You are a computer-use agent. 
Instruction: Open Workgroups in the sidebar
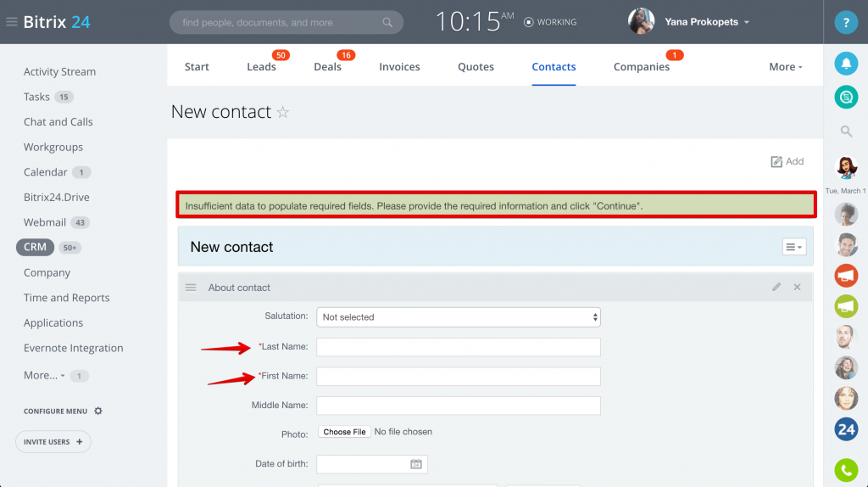pos(53,147)
